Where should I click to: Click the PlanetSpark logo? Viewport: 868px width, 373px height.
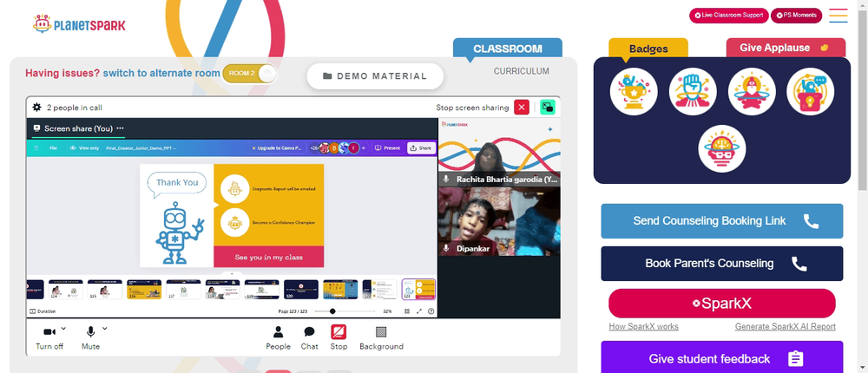79,24
